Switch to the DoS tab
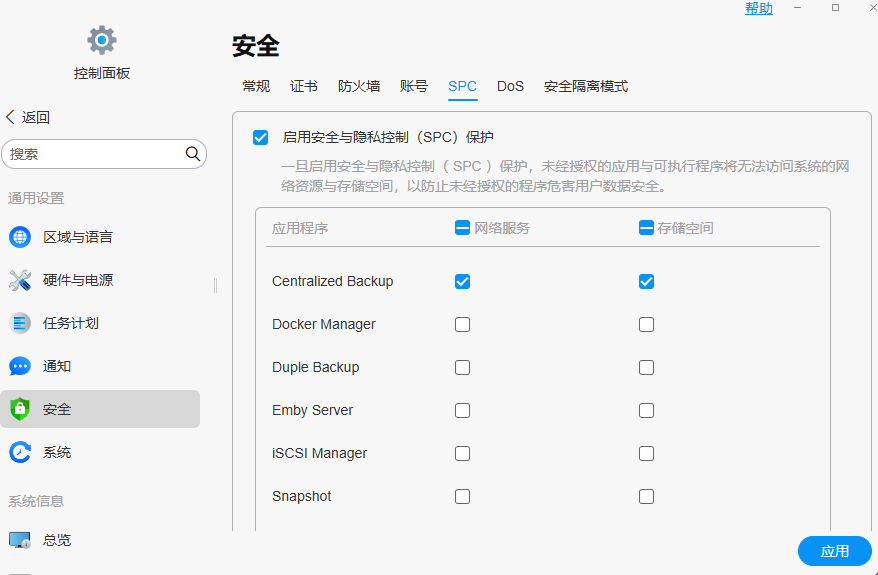 pyautogui.click(x=510, y=86)
